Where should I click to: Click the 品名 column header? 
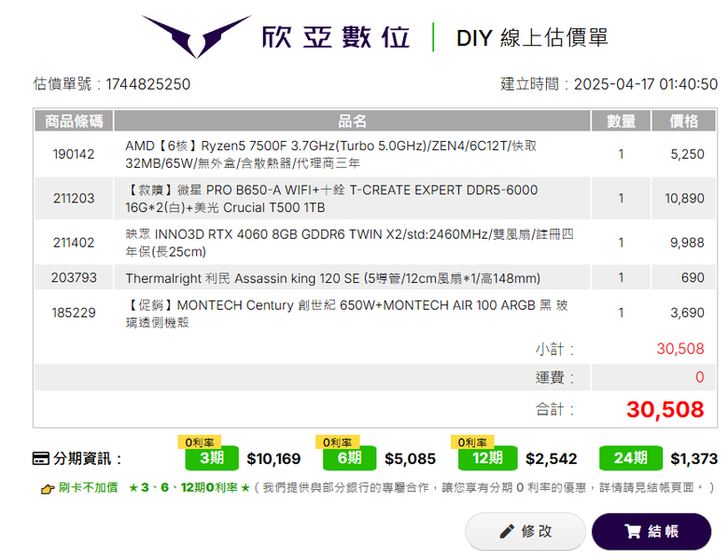point(352,121)
